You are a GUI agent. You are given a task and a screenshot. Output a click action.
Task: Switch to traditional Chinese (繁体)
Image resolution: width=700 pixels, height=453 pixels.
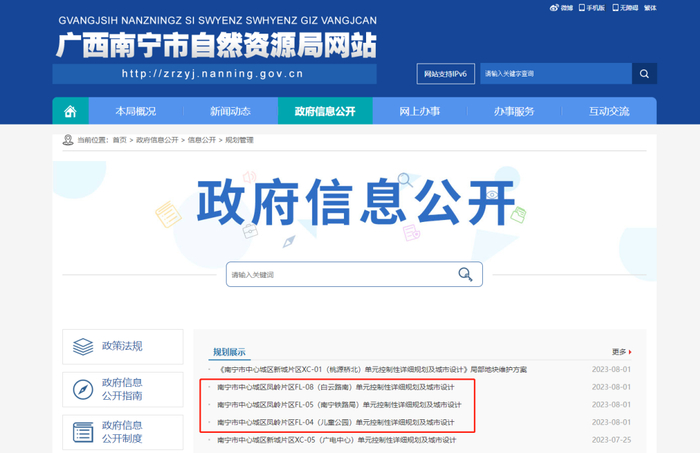coord(650,8)
